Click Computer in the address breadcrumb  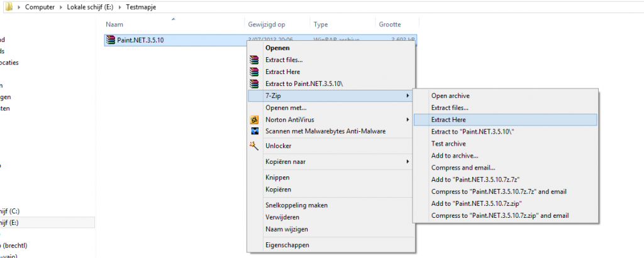pos(40,8)
